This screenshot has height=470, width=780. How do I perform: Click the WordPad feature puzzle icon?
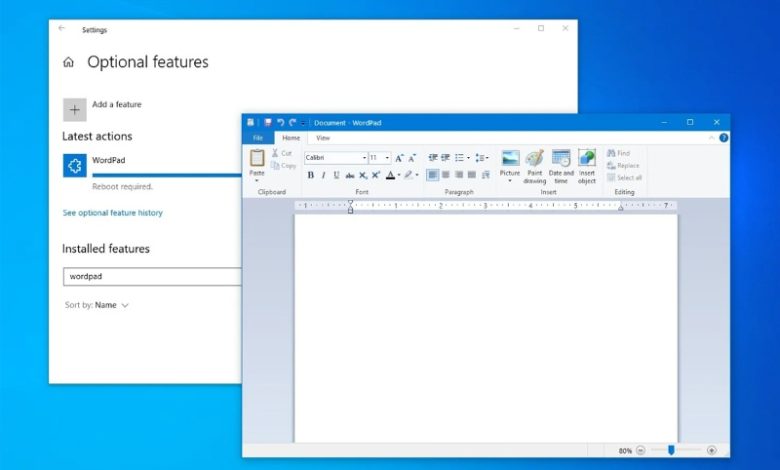[x=75, y=166]
